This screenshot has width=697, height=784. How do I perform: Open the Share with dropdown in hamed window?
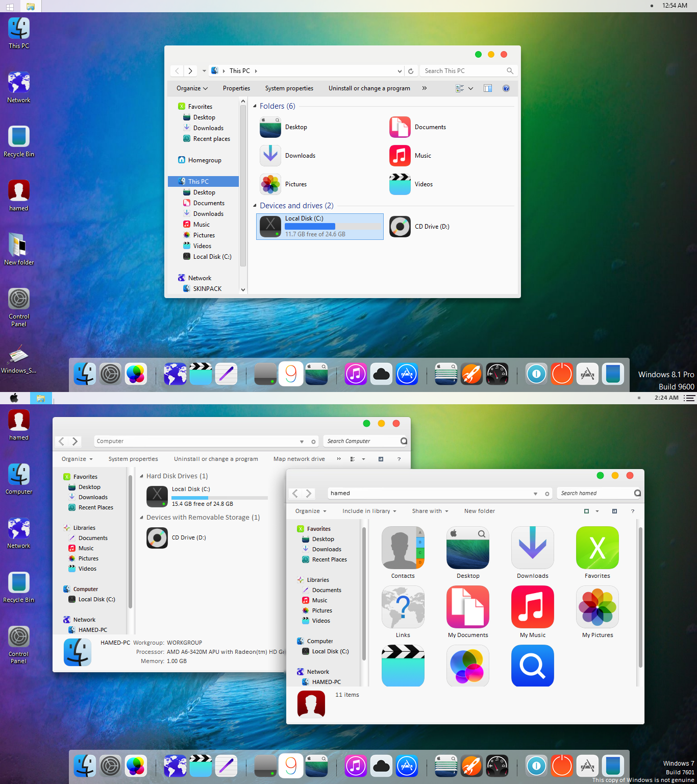pos(430,511)
